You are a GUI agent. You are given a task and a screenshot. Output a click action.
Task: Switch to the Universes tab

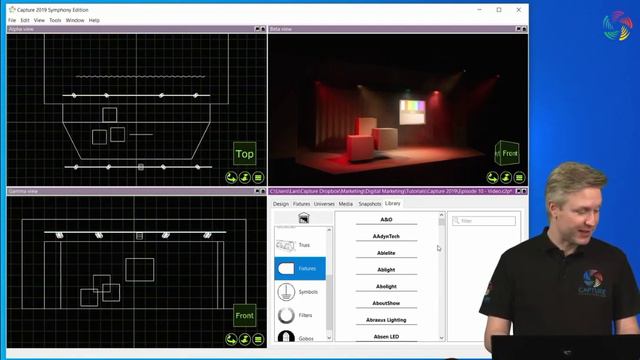pos(324,204)
